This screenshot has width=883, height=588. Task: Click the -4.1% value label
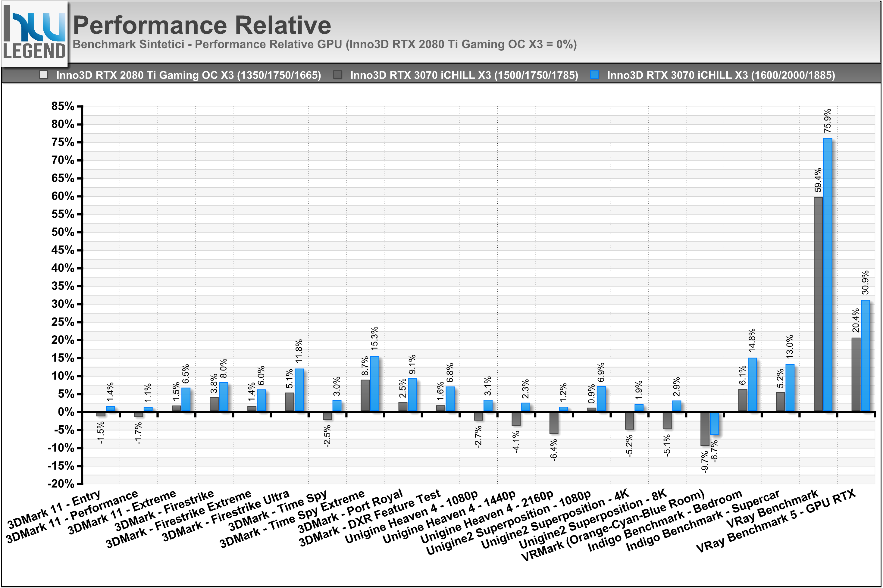point(516,441)
